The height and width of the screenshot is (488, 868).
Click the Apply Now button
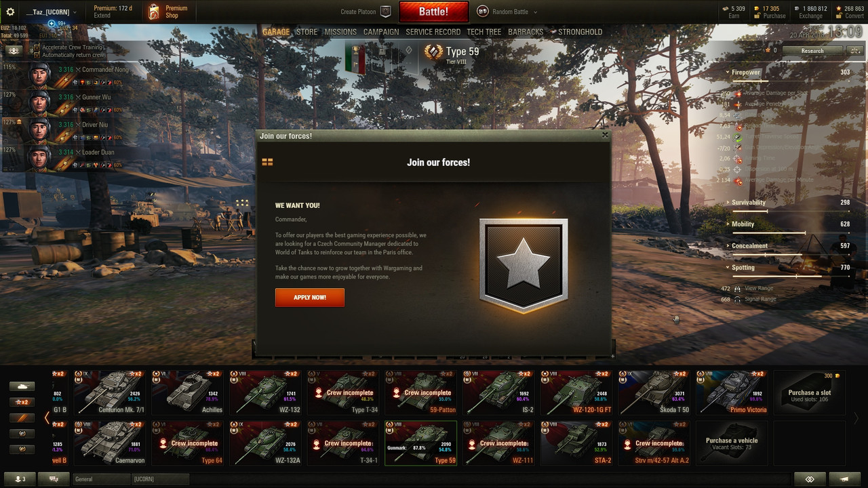click(310, 298)
